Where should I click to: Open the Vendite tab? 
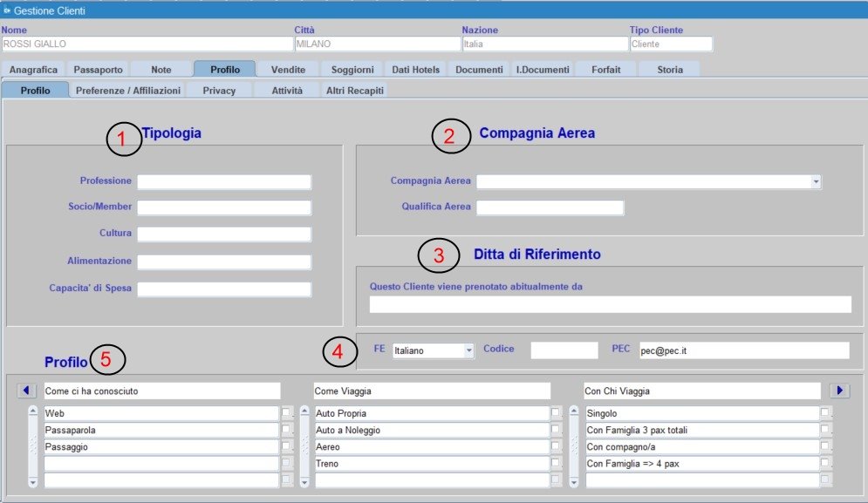(289, 68)
